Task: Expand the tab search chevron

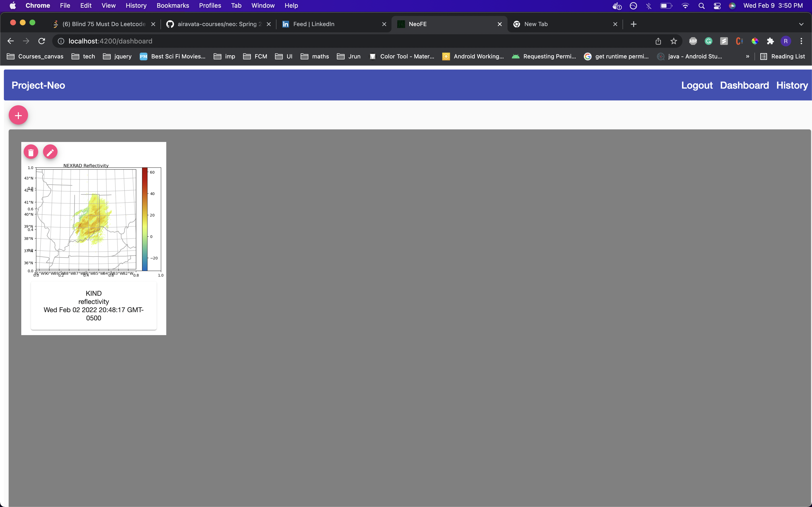Action: [x=801, y=24]
